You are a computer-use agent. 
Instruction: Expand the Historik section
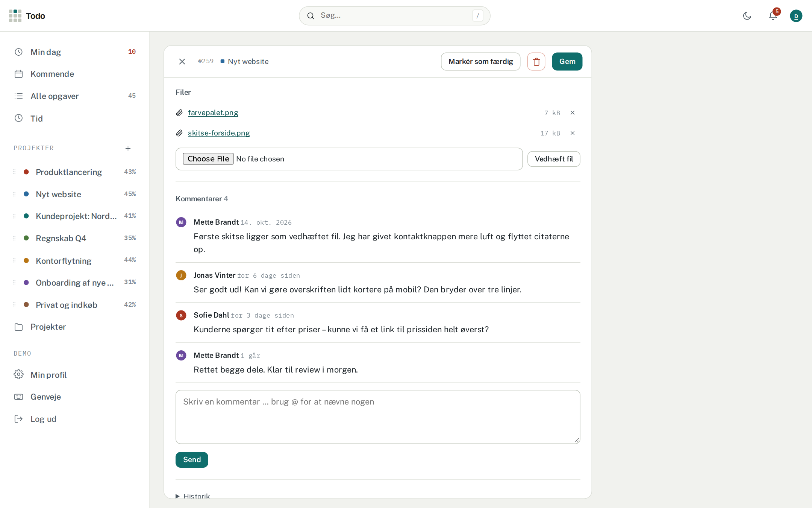192,496
